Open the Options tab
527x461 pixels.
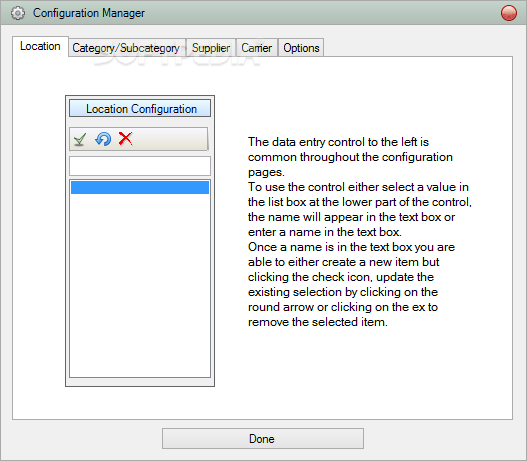click(301, 48)
